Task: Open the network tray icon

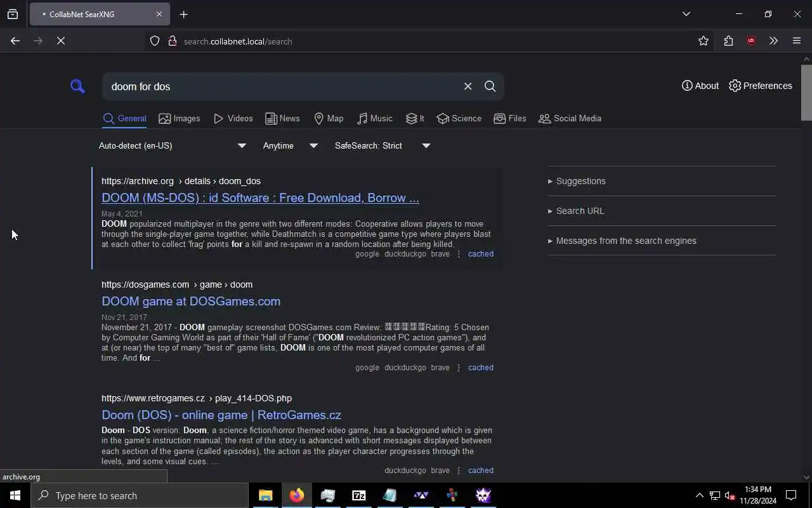Action: (x=714, y=496)
